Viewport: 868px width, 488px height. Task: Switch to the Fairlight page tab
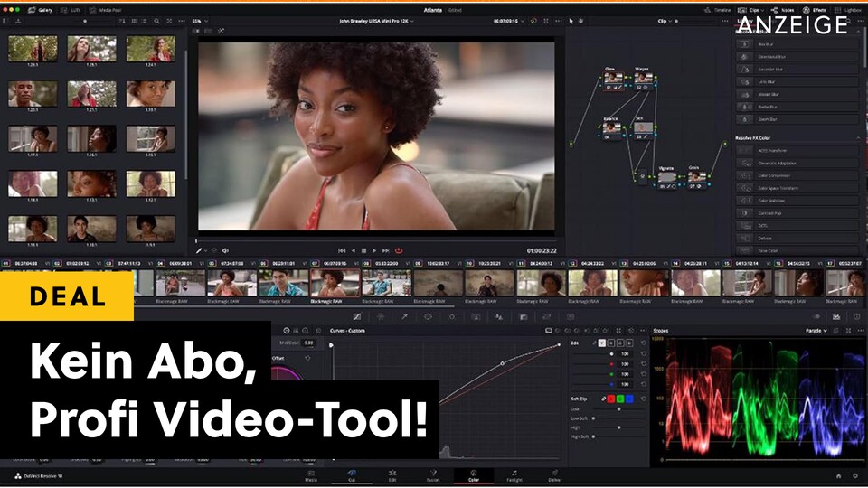pyautogui.click(x=514, y=475)
